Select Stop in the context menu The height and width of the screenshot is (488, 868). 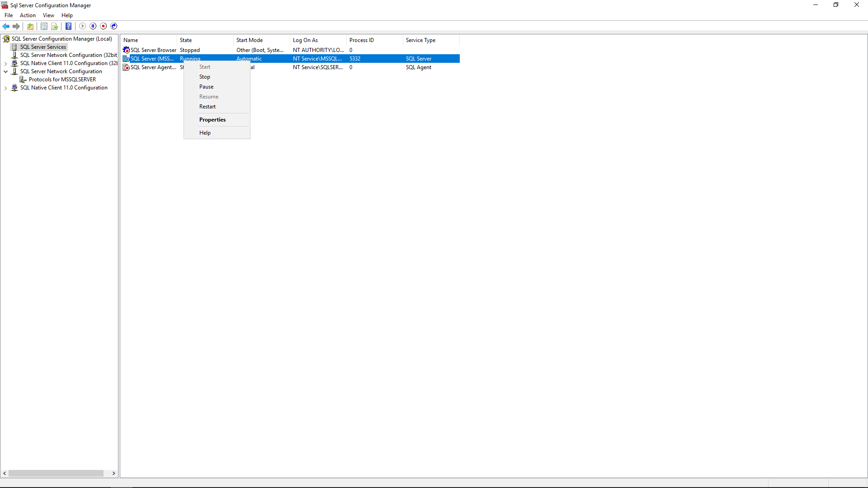204,77
